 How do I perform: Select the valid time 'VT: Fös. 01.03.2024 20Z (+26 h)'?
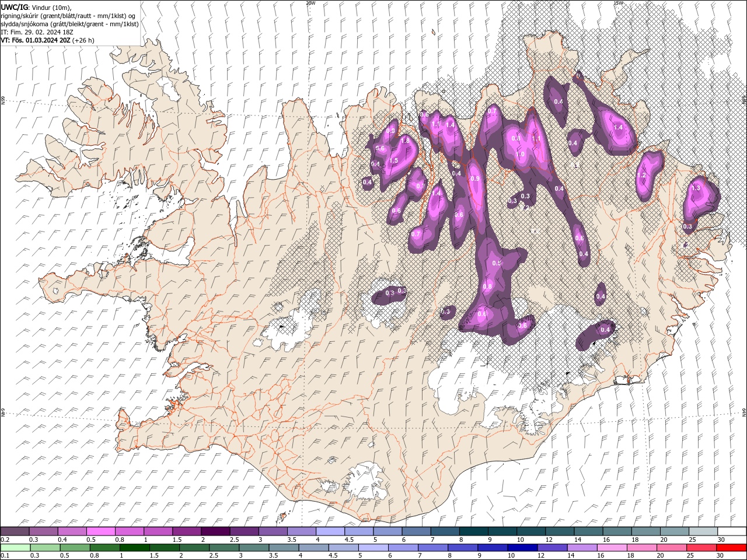tap(47, 40)
